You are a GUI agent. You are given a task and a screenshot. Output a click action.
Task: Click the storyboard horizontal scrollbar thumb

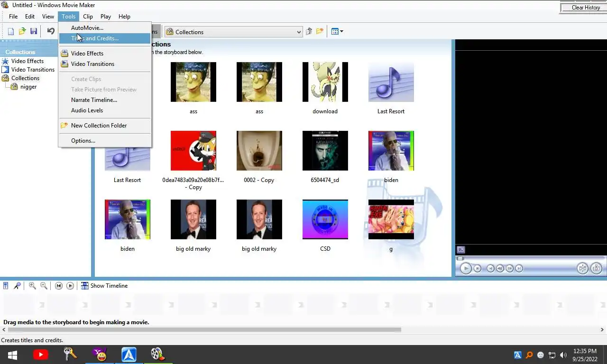point(205,329)
